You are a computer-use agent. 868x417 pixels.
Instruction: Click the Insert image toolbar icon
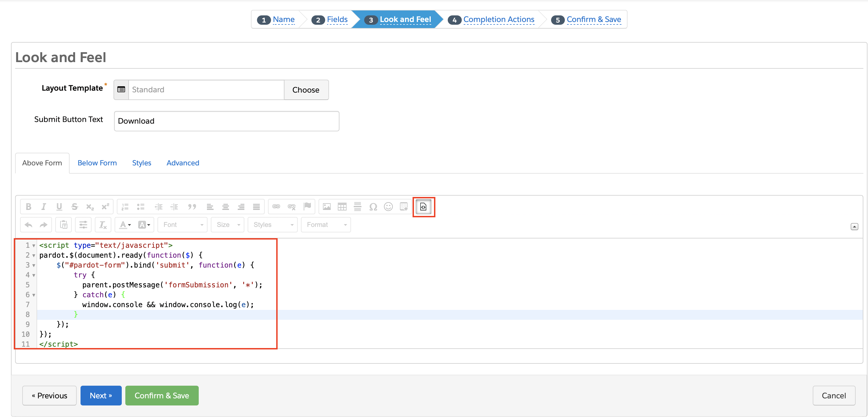[x=326, y=207]
